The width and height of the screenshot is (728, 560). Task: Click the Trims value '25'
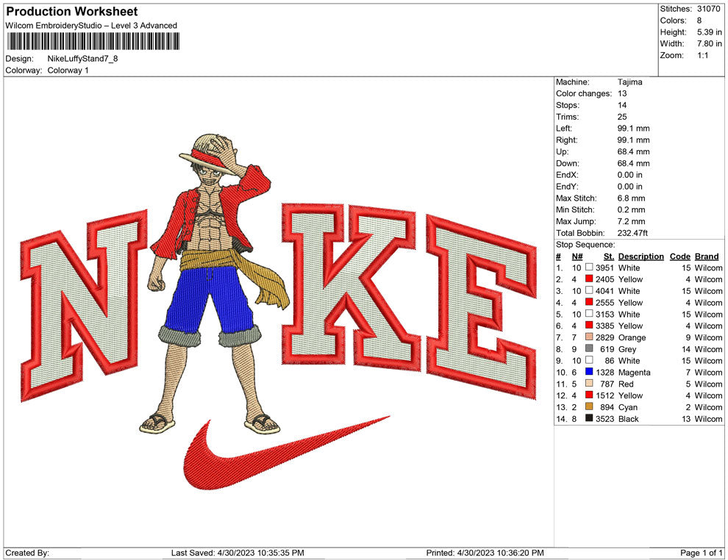coord(622,117)
